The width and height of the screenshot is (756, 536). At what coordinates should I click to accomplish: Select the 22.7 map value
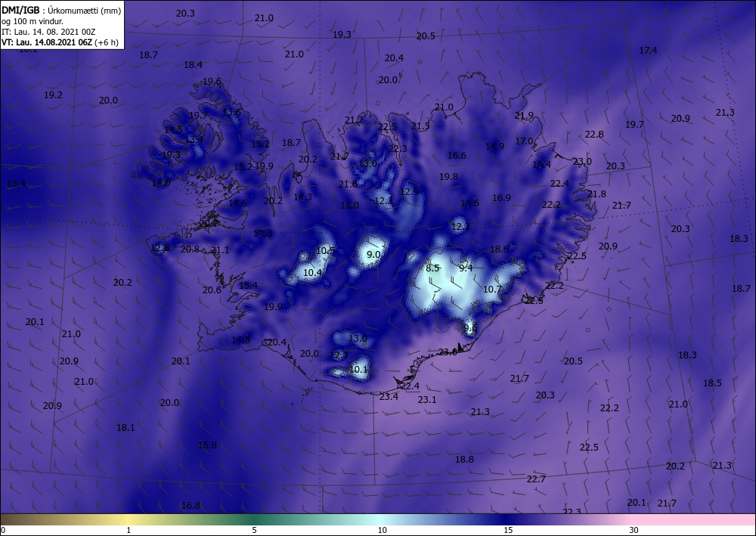pyautogui.click(x=536, y=479)
